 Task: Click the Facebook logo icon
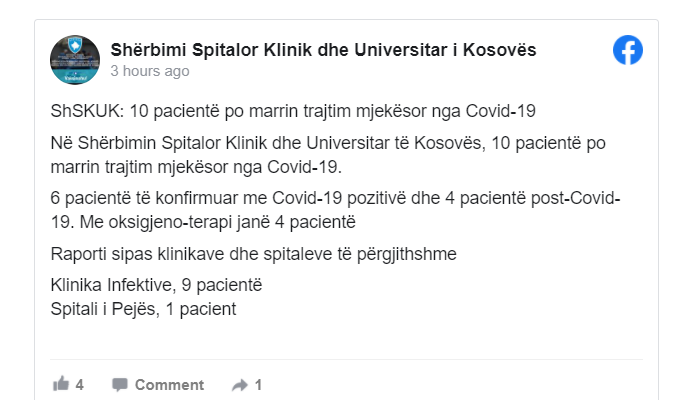[x=628, y=50]
